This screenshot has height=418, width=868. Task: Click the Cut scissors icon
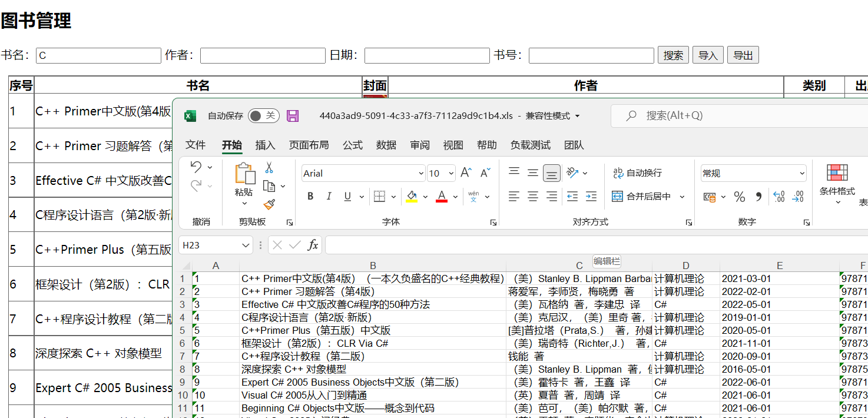pos(269,168)
